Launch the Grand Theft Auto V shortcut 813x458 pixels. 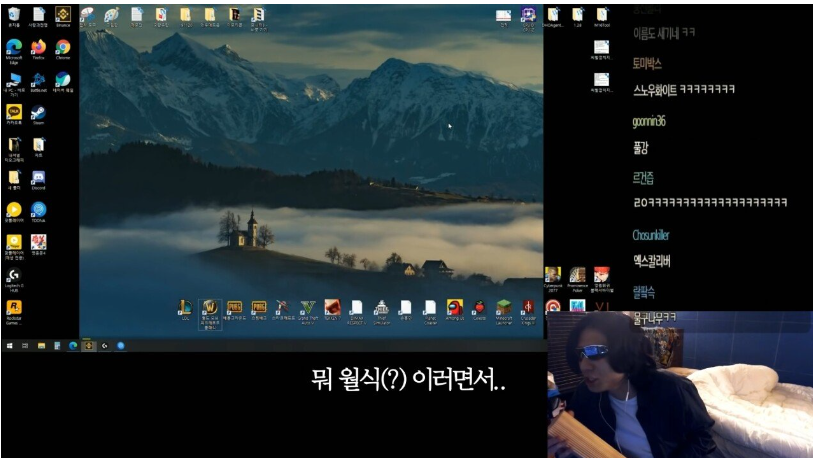tap(308, 312)
